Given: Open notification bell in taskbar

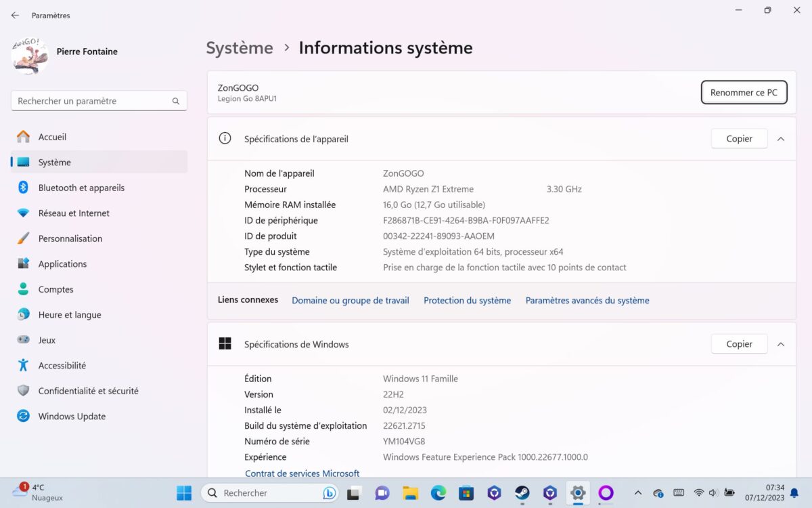Looking at the screenshot, I should (x=794, y=493).
